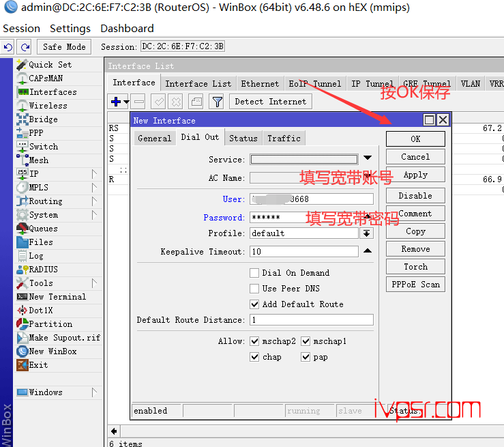
Task: Toggle Safe Mode button
Action: click(64, 47)
